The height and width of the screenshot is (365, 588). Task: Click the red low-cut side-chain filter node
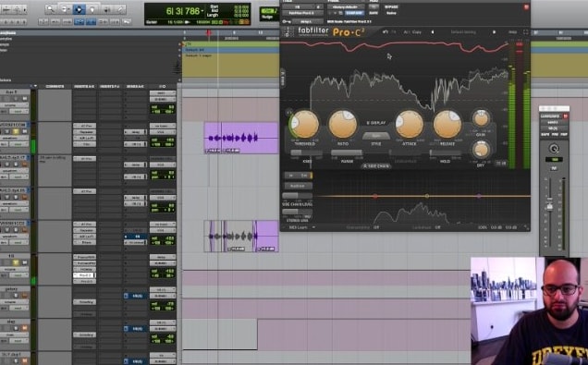374,196
